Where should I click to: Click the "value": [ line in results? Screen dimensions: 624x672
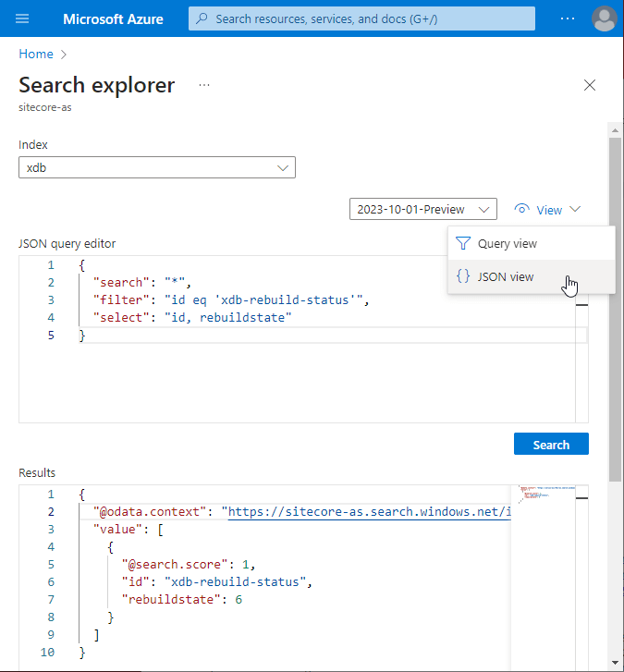pyautogui.click(x=128, y=530)
